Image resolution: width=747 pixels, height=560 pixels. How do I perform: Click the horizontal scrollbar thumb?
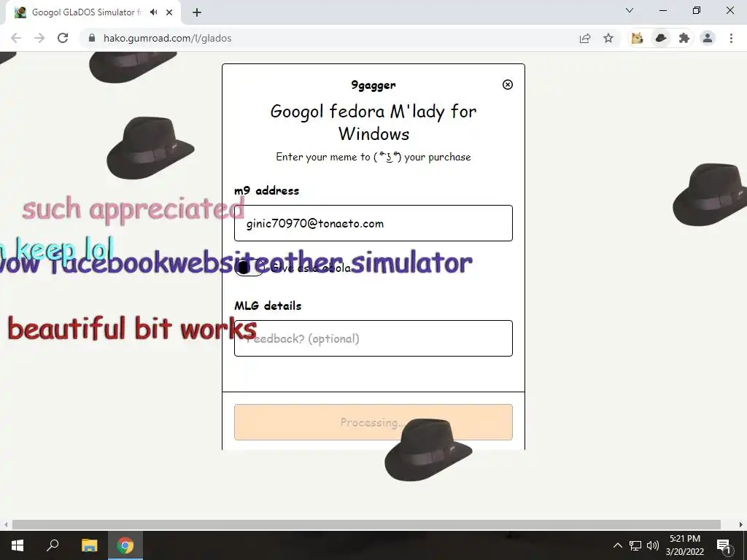click(x=366, y=524)
